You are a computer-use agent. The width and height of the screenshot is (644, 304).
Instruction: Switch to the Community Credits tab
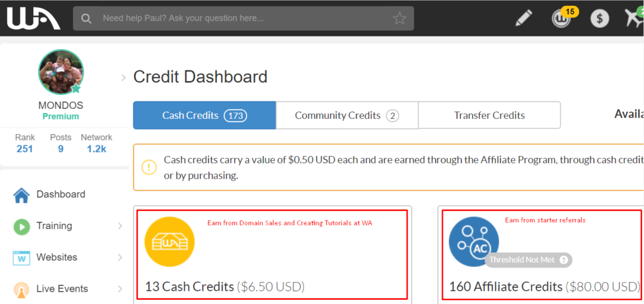tap(347, 115)
